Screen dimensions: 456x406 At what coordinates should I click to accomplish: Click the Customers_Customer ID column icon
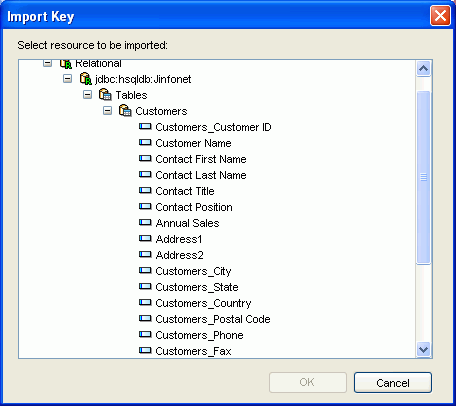pyautogui.click(x=145, y=126)
